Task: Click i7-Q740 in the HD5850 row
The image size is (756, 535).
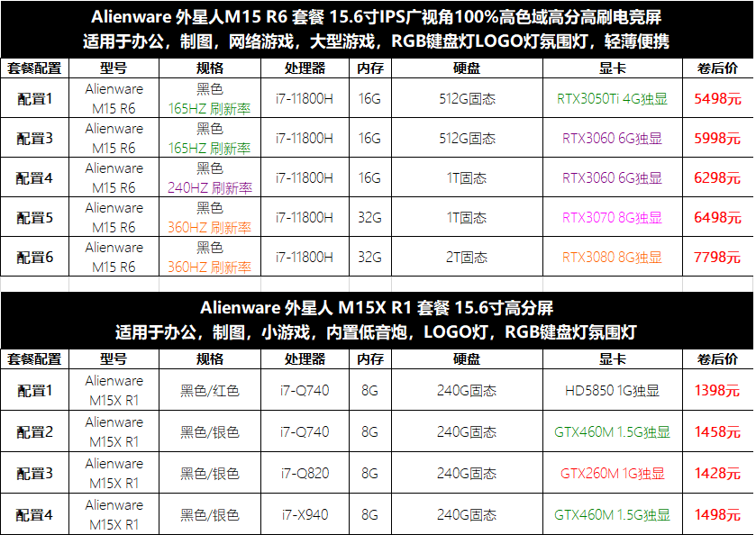Action: point(305,390)
